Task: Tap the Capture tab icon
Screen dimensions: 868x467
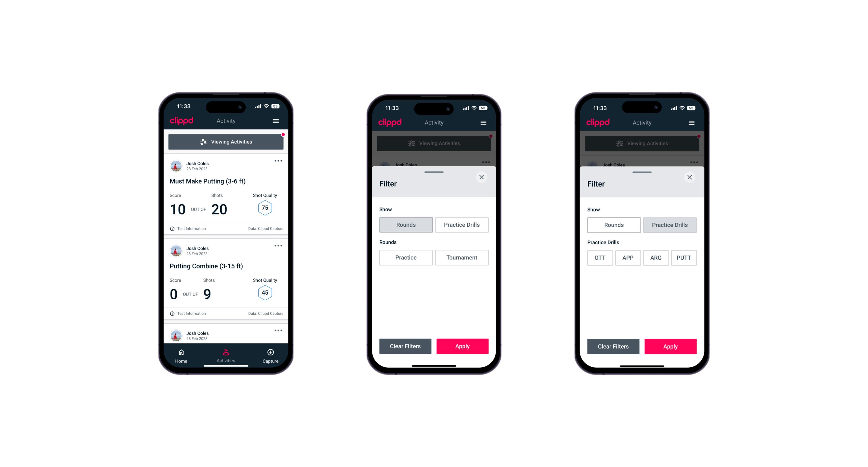Action: 271,353
